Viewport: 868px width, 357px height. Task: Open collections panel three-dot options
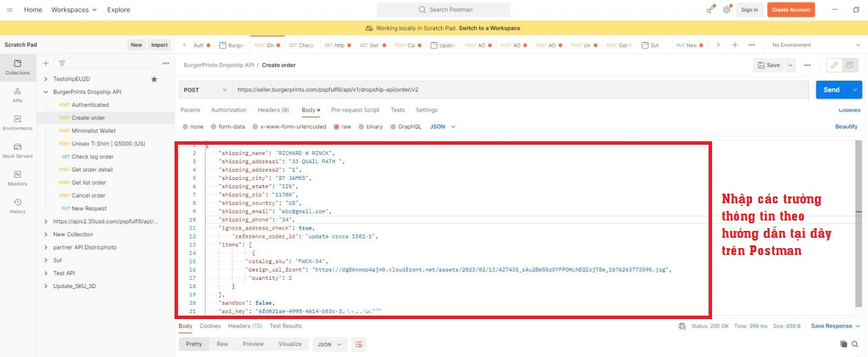click(166, 63)
